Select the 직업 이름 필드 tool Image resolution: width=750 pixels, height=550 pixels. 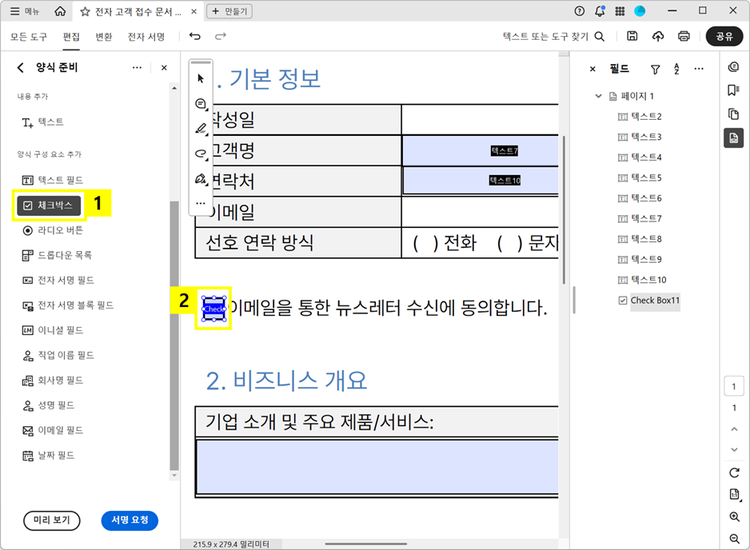tap(58, 355)
